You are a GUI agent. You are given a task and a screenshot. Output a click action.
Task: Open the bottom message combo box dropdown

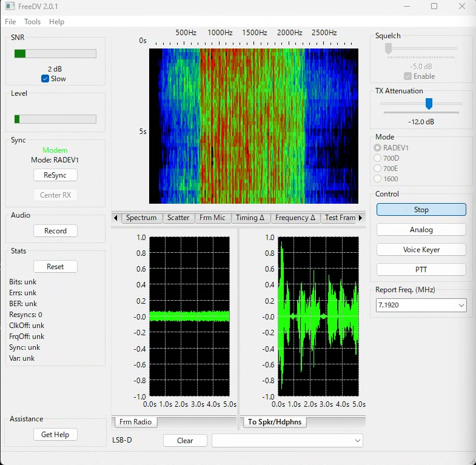point(357,441)
